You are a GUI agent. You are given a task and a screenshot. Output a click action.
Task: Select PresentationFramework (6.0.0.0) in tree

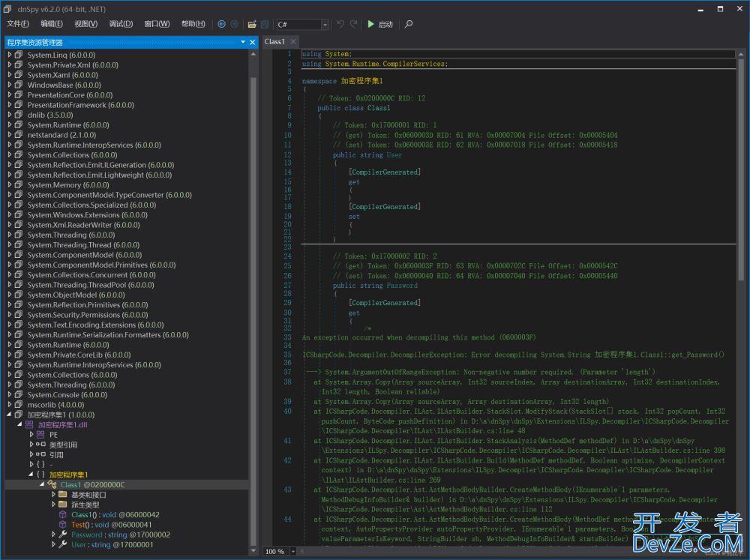[x=81, y=105]
